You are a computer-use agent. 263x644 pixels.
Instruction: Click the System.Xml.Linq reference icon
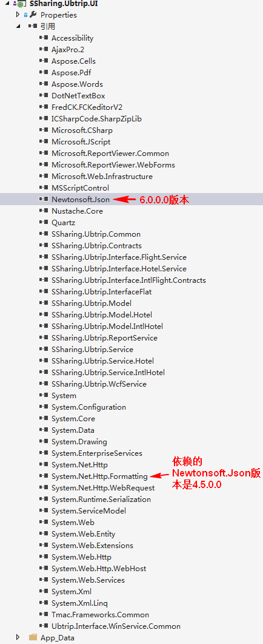[x=44, y=603]
